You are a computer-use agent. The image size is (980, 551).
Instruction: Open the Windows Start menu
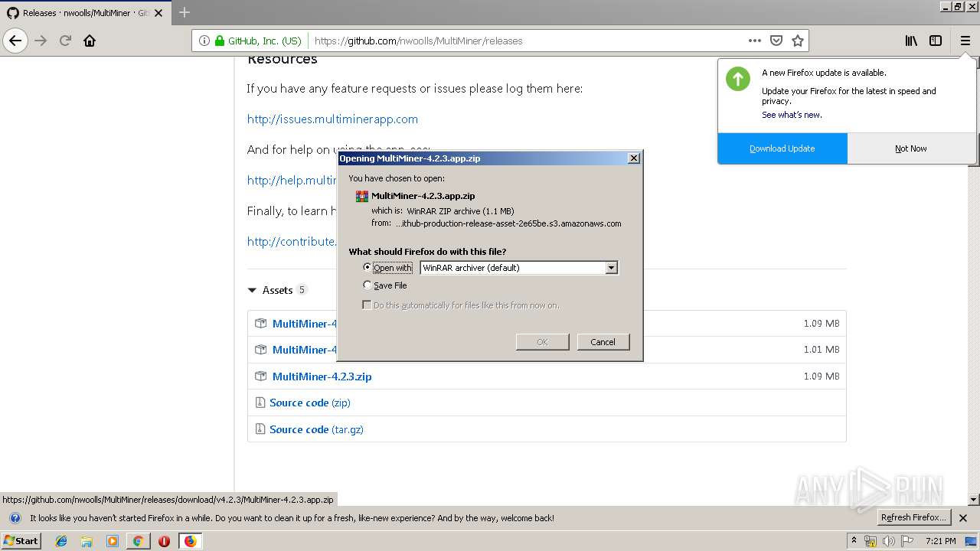click(x=21, y=540)
